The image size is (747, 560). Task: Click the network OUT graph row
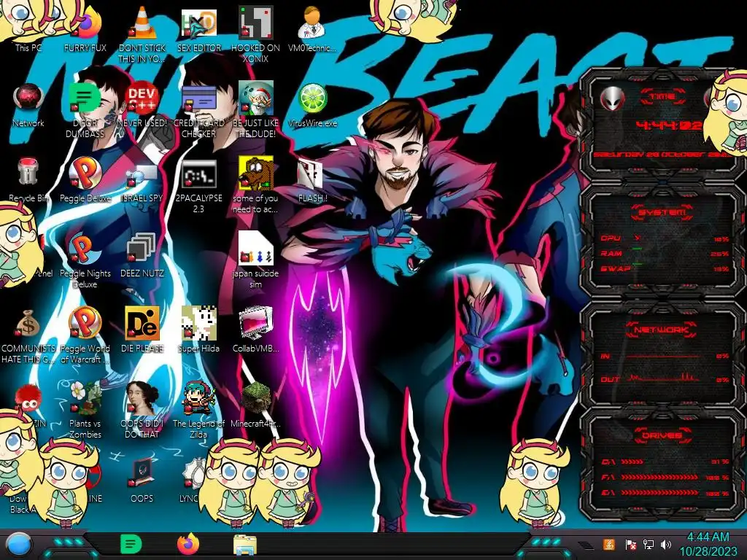[665, 379]
